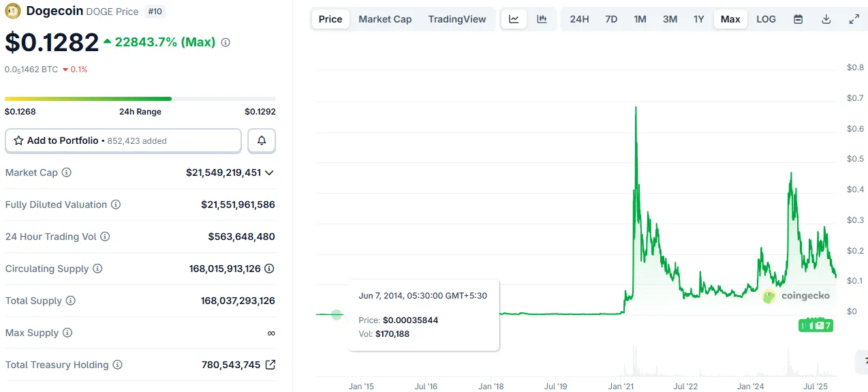Click Market Cap info icon
The height and width of the screenshot is (392, 868).
click(x=66, y=172)
